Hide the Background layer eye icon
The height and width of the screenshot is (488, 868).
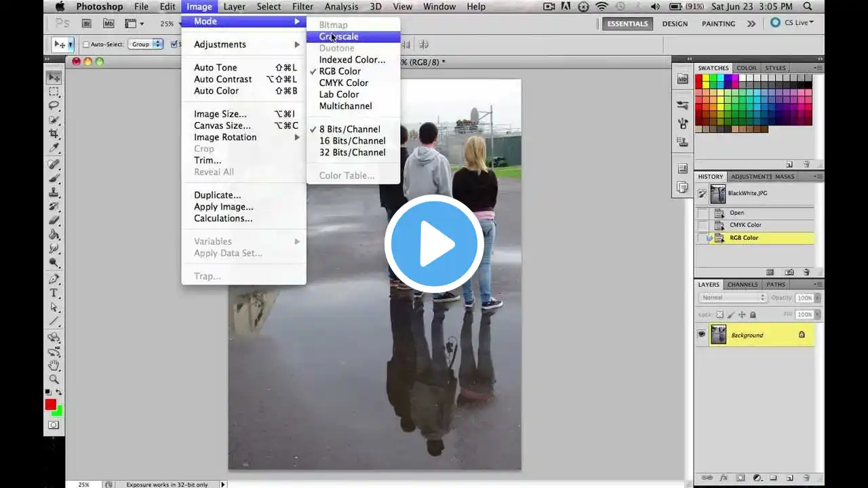coord(701,335)
